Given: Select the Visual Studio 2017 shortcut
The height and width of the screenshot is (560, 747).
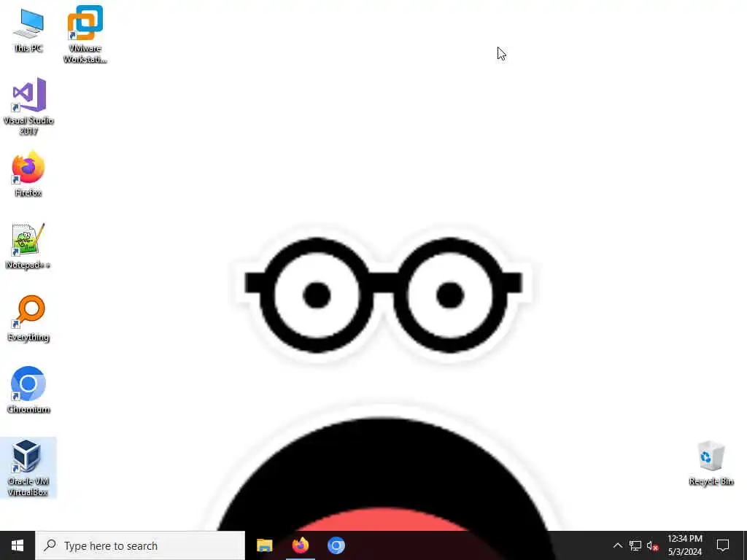Looking at the screenshot, I should 28,106.
